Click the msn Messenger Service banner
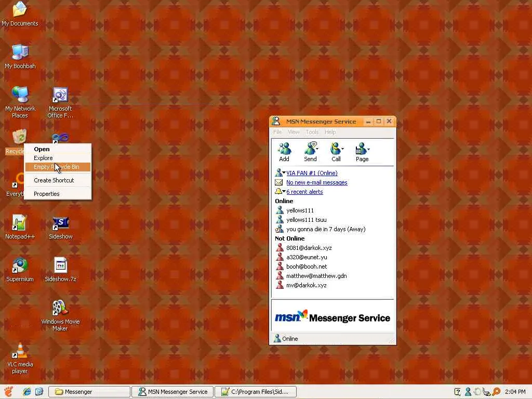The image size is (532, 399). pos(332,317)
